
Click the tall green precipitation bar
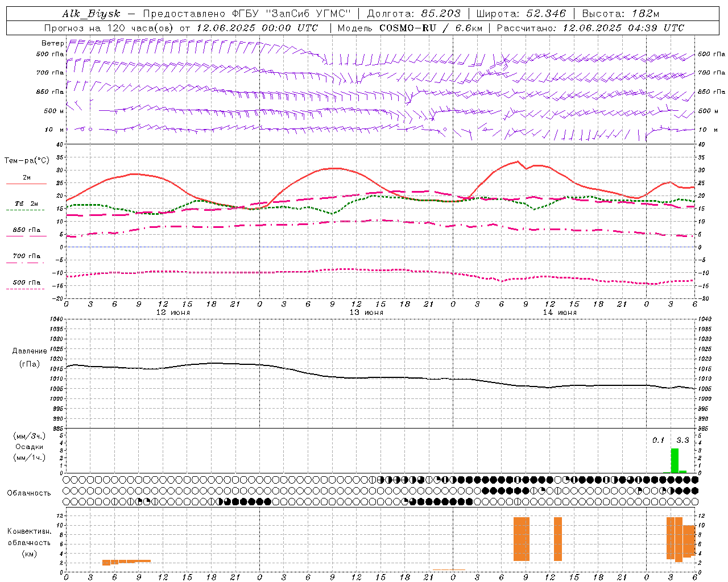[x=675, y=460]
